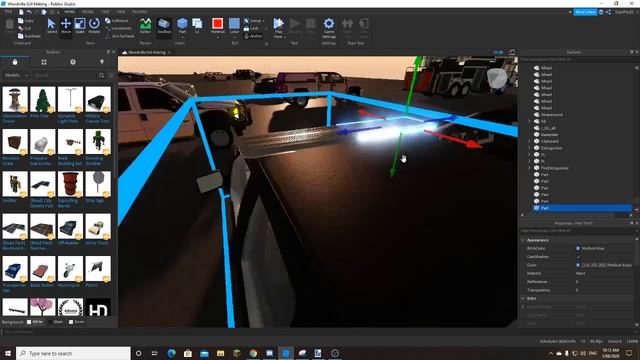Image resolution: width=640 pixels, height=360 pixels.
Task: Collapse the Data property section
Action: click(523, 298)
